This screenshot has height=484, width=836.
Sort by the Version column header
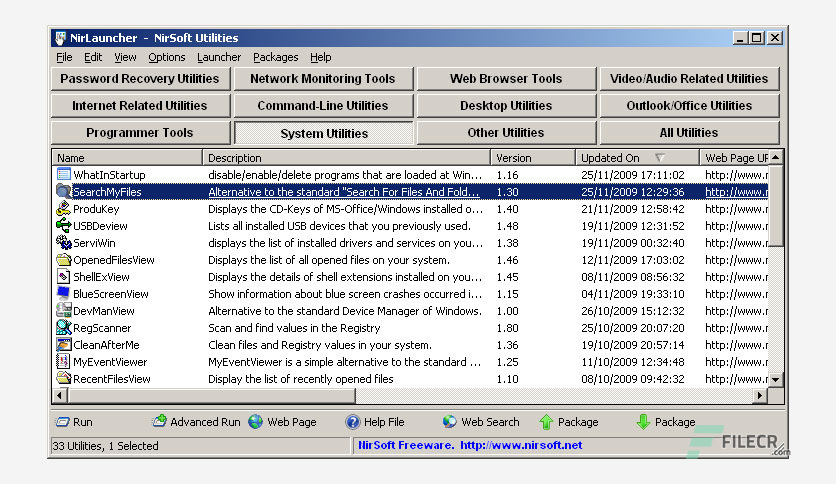[x=533, y=158]
